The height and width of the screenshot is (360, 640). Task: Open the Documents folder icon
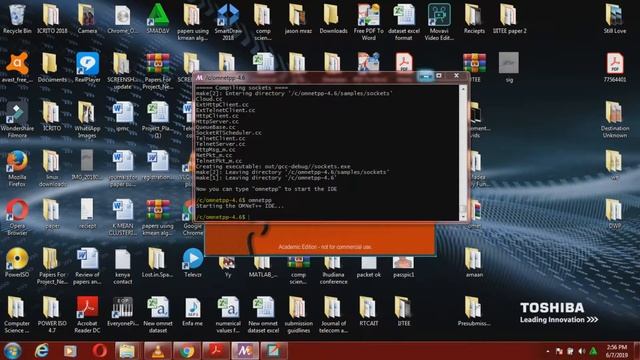[x=52, y=68]
